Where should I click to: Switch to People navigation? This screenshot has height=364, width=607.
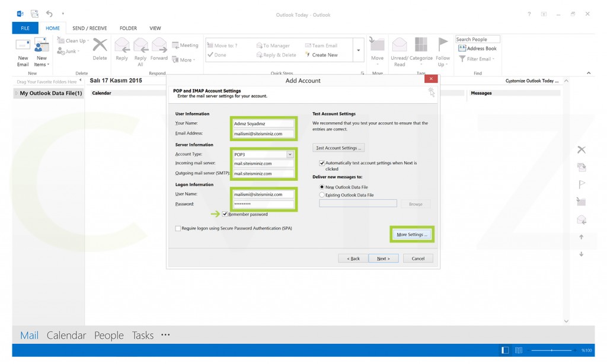coord(109,336)
